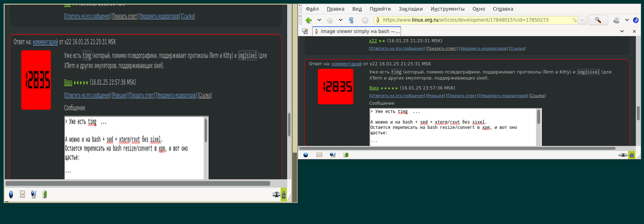Image resolution: width=644 pixels, height=224 pixels.
Task: Open the Окно menu
Action: point(479,9)
